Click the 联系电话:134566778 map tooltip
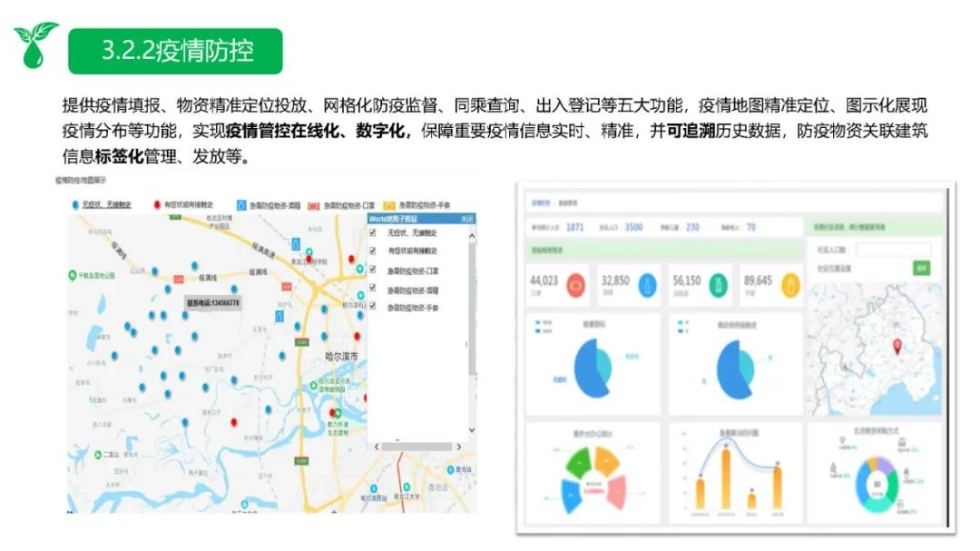The height and width of the screenshot is (551, 980). [213, 302]
